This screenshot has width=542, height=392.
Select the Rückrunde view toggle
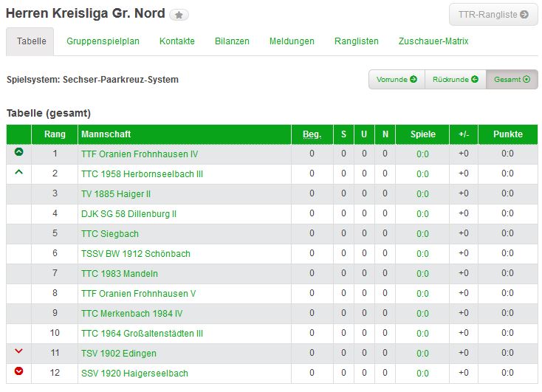(x=456, y=80)
